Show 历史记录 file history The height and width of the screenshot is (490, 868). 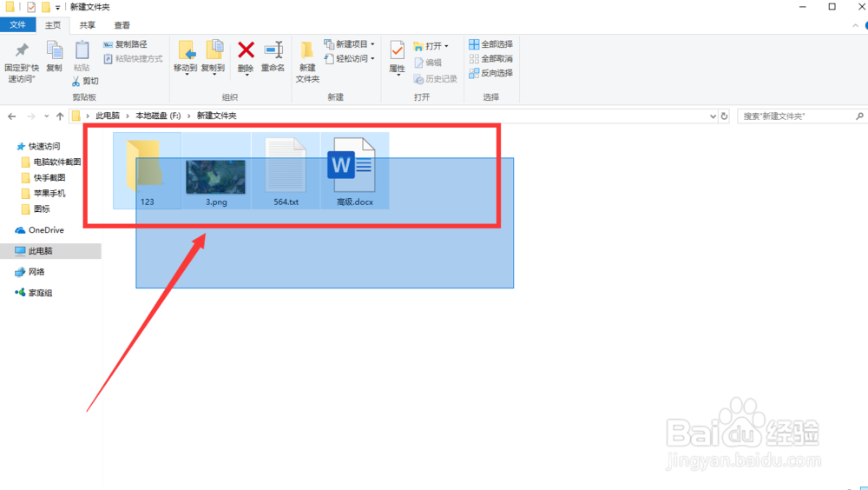tap(435, 79)
